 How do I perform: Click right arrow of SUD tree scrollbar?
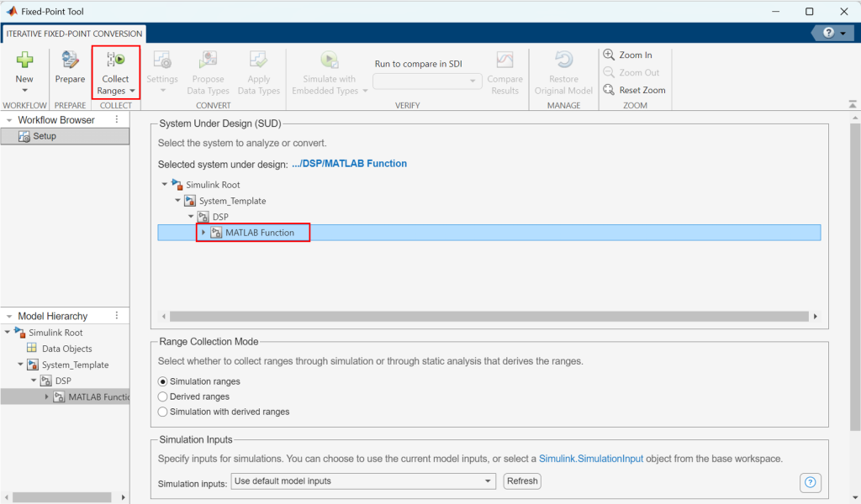(816, 317)
